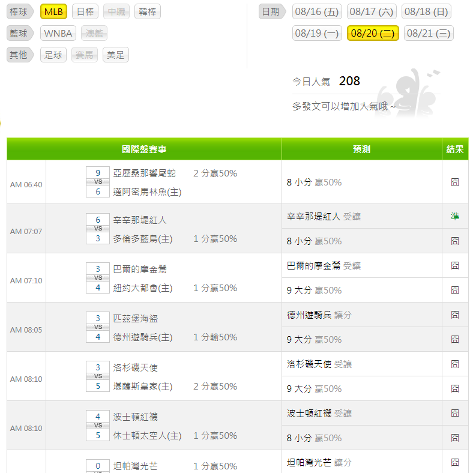Switch to date 08/17 (六)

[x=372, y=12]
